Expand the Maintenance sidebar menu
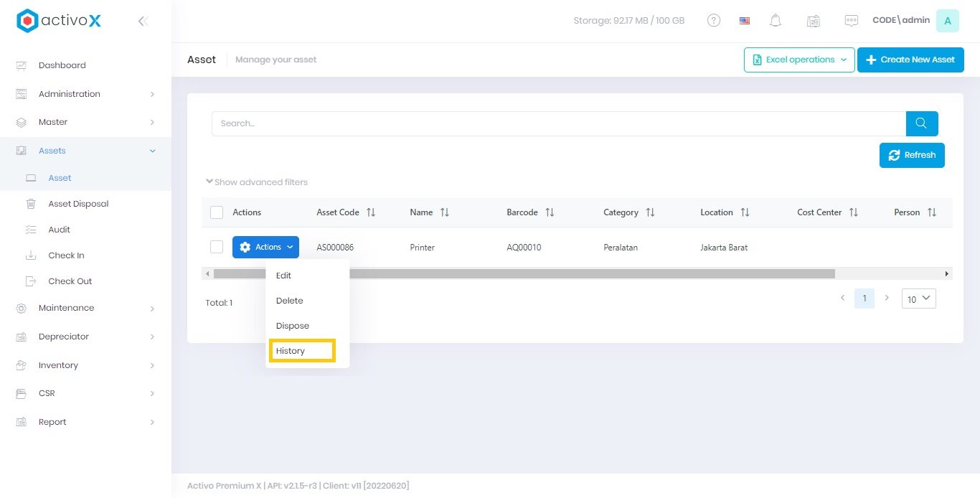980x498 pixels. 85,308
